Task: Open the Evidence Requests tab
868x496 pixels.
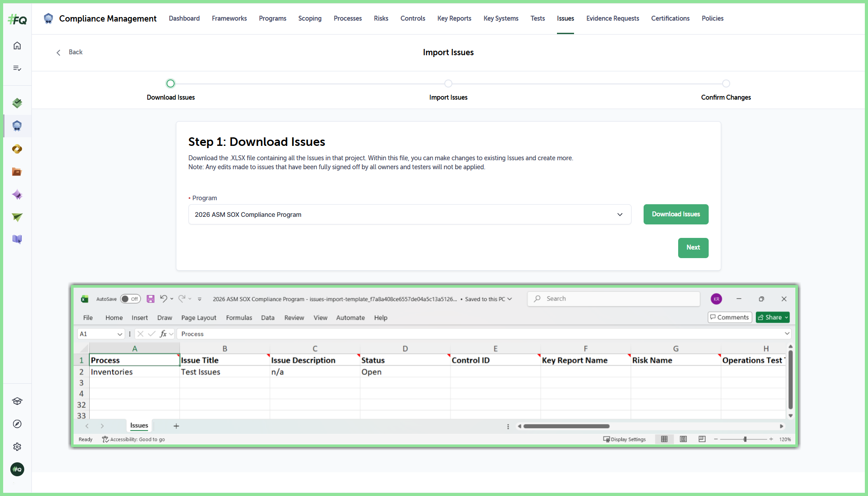Action: (613, 18)
